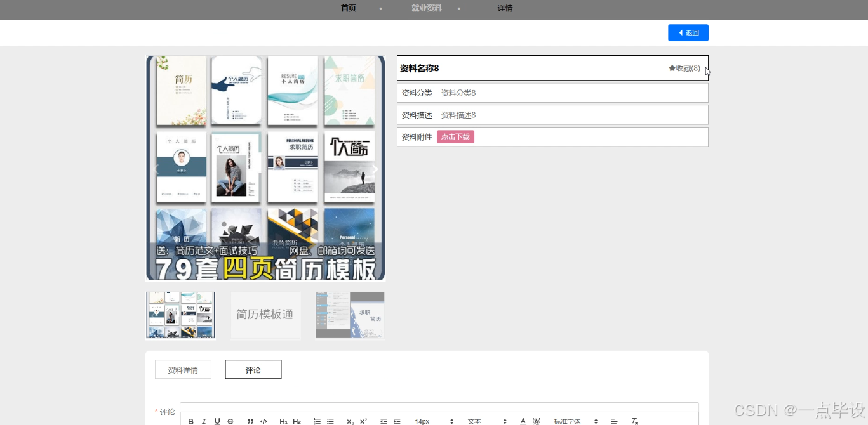
Task: Apply superscript formatting in the comment toolbar
Action: pos(363,421)
